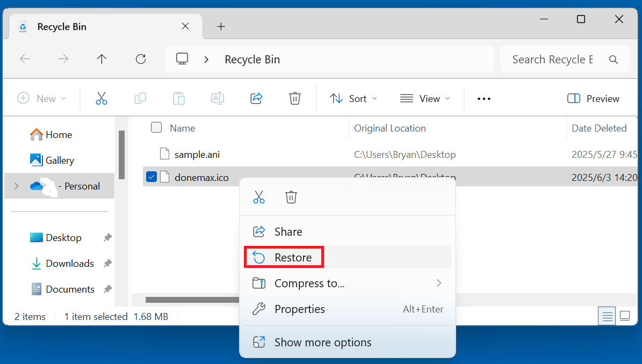The image size is (642, 364).
Task: Tick the select-all checkbox beside Name
Action: point(156,128)
